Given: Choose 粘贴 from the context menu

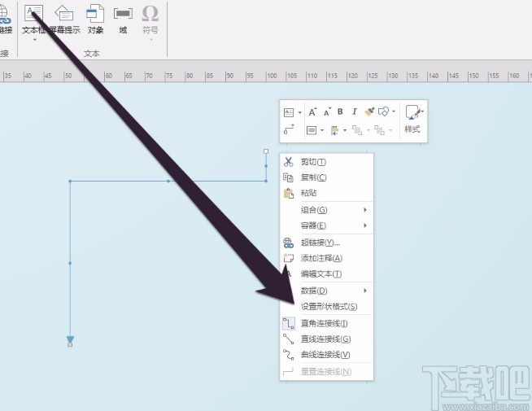Looking at the screenshot, I should click(x=326, y=193).
